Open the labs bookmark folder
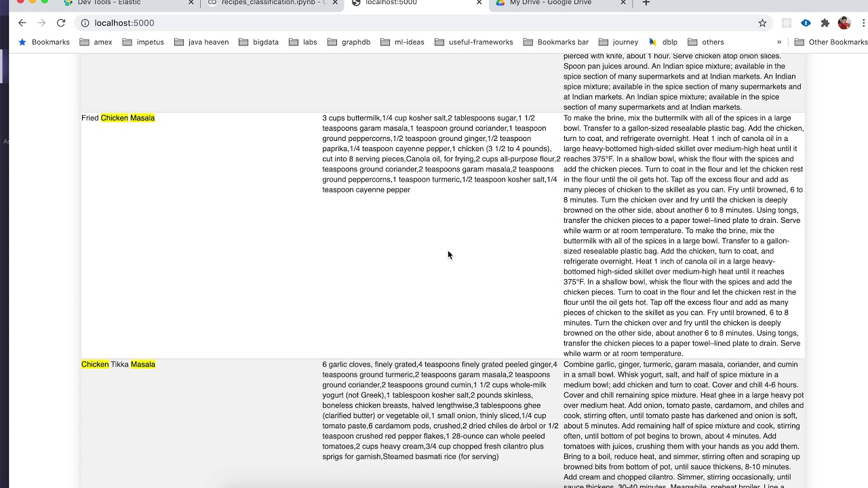 tap(303, 42)
